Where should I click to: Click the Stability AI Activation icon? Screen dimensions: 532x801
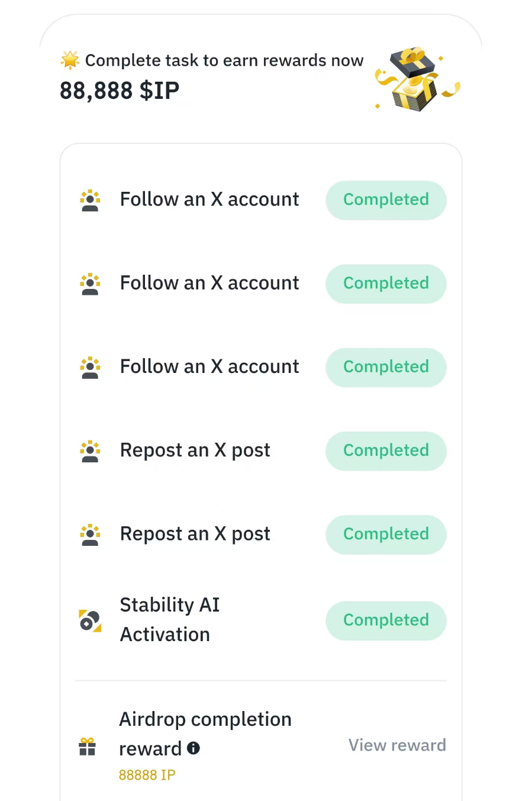(90, 620)
